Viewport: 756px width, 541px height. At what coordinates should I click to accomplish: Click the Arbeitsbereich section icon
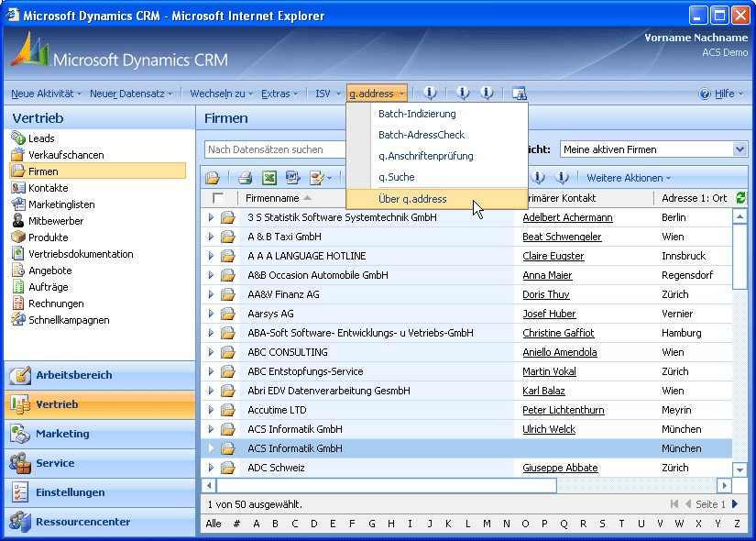pos(20,375)
